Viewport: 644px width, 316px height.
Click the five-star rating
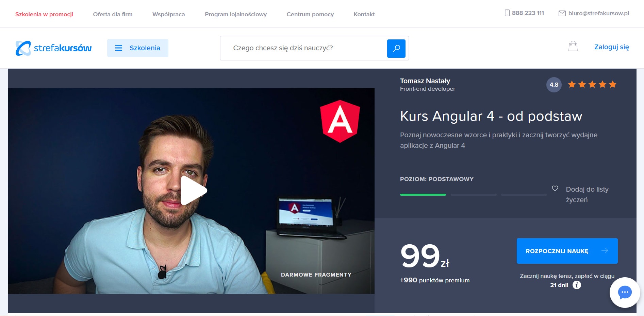tap(592, 84)
